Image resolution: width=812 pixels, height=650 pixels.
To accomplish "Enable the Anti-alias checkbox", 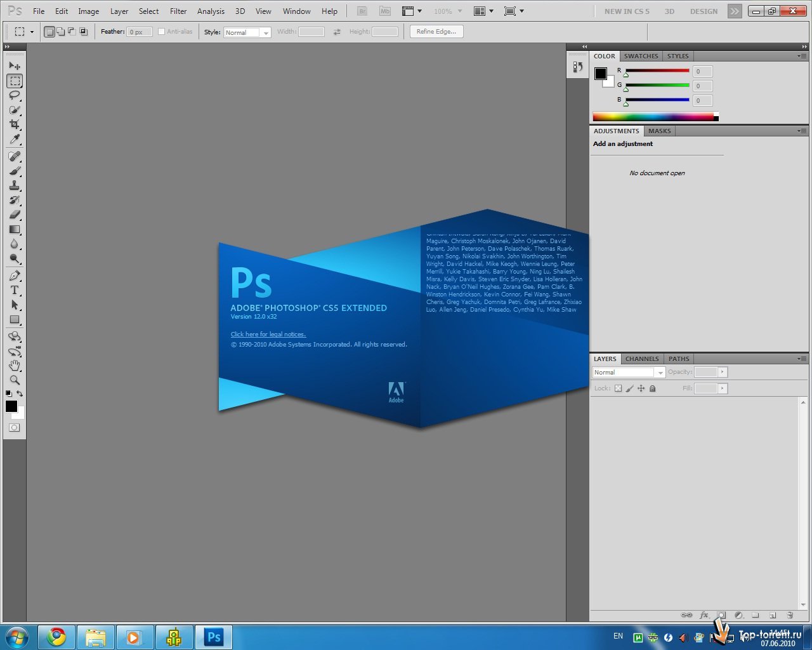I will click(161, 32).
